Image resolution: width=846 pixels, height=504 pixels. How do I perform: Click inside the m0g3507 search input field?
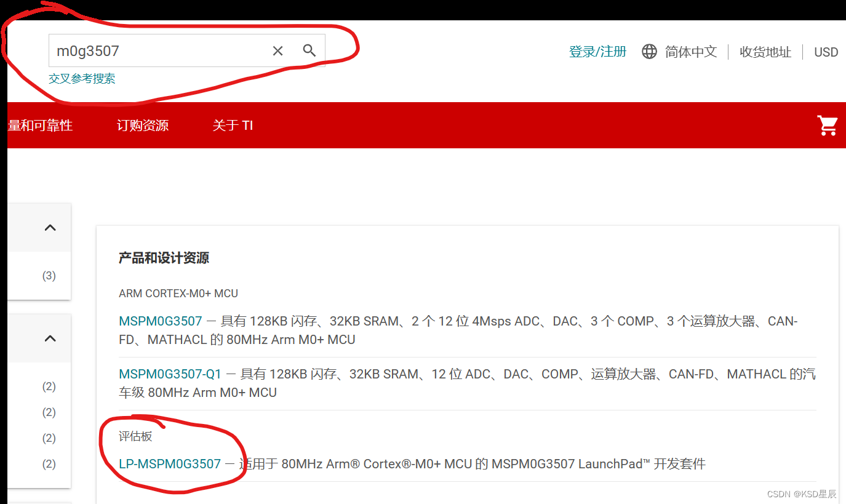click(154, 50)
